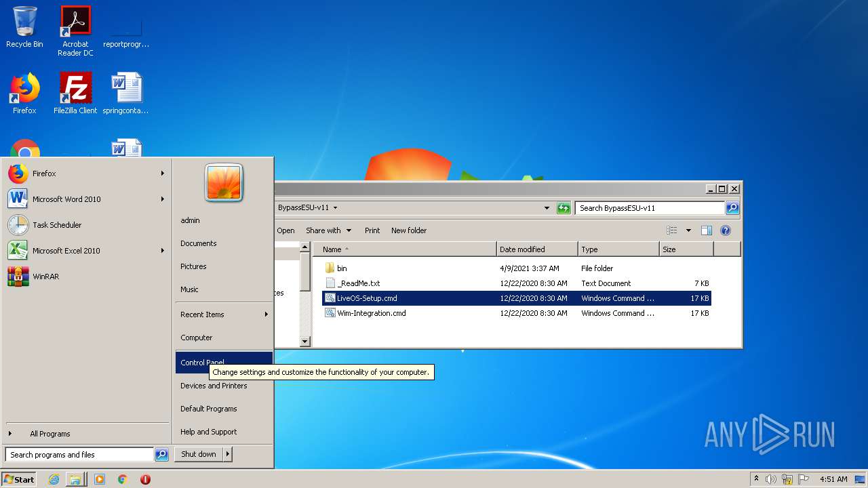Viewport: 868px width, 488px height.
Task: Select Wim-Integration.cmd file
Action: tap(517, 313)
